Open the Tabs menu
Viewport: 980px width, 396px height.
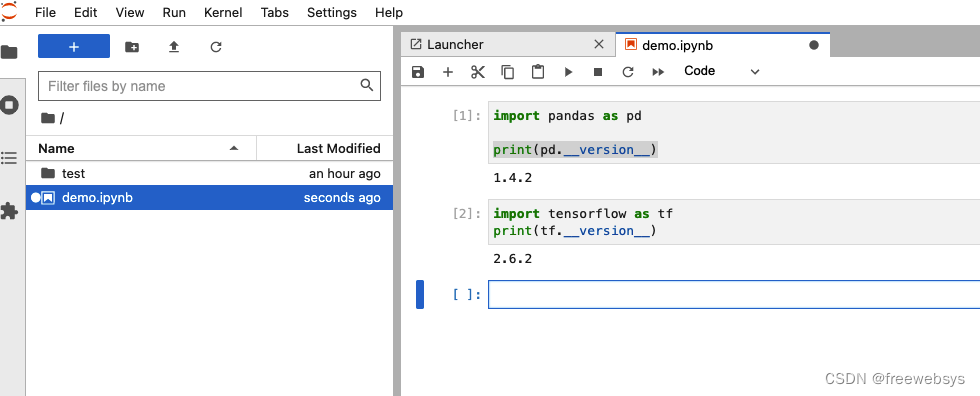[x=275, y=12]
